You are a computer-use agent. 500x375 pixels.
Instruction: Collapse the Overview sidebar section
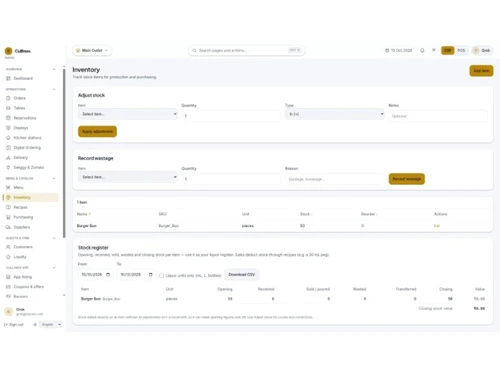(x=54, y=69)
